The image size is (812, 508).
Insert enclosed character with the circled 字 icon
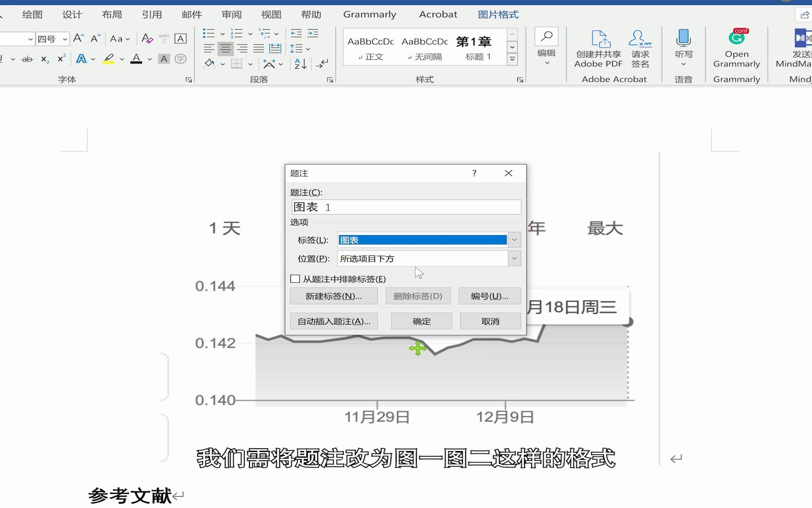tap(180, 59)
